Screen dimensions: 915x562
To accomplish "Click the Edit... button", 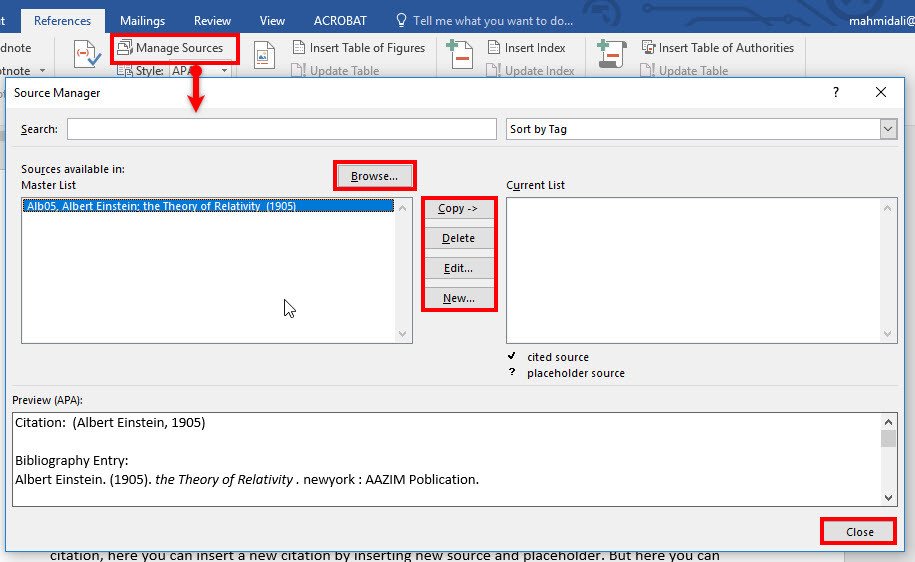I will pos(458,268).
